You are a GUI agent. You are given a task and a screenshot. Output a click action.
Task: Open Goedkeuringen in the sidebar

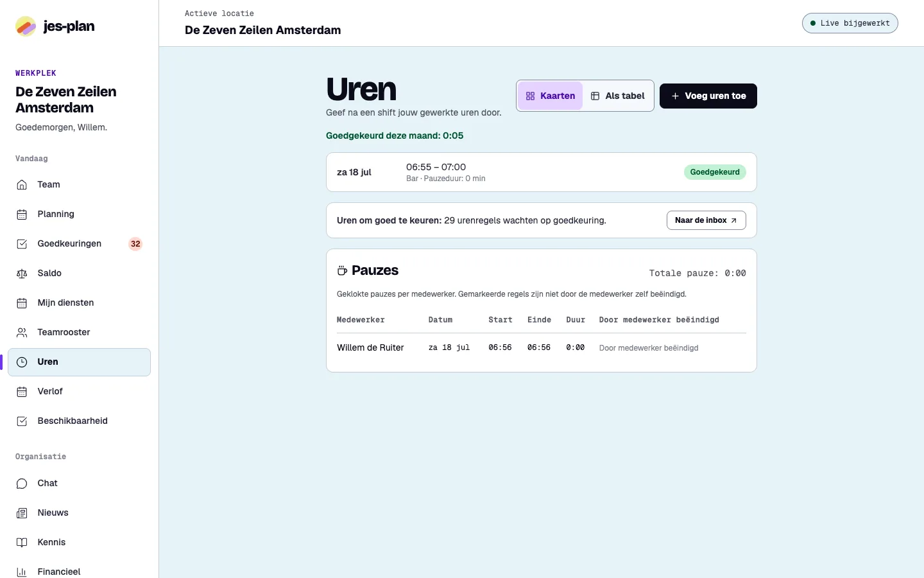[x=79, y=244]
